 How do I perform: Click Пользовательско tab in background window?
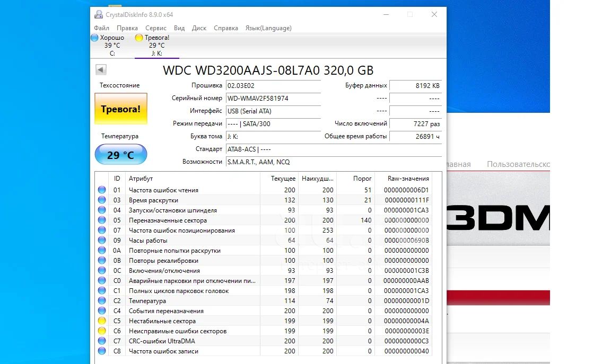click(518, 164)
